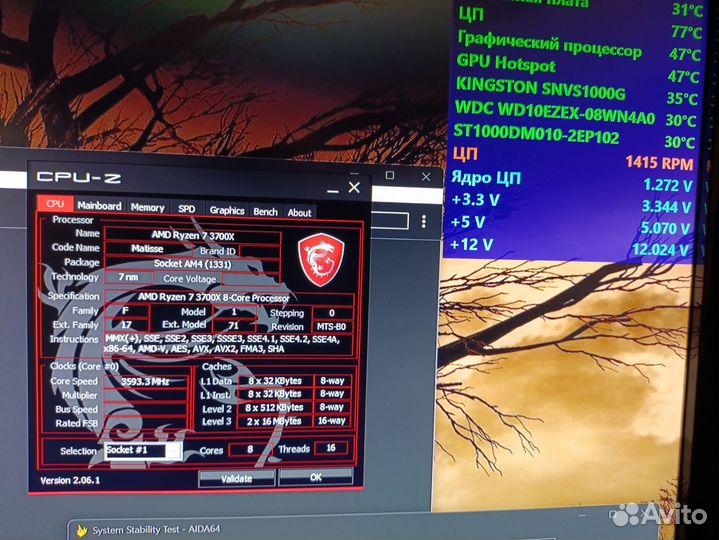Click the MTS-B0 revision value

pyautogui.click(x=331, y=327)
